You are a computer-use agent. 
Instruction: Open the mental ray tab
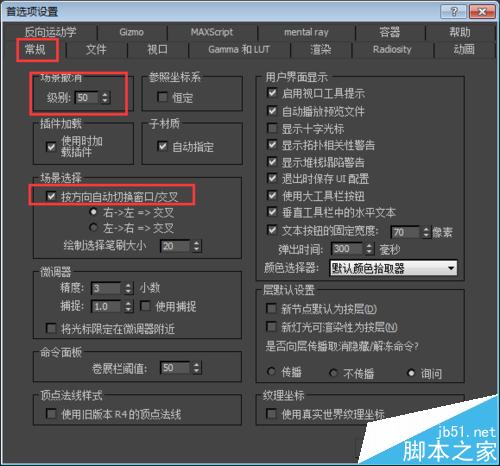tap(306, 32)
